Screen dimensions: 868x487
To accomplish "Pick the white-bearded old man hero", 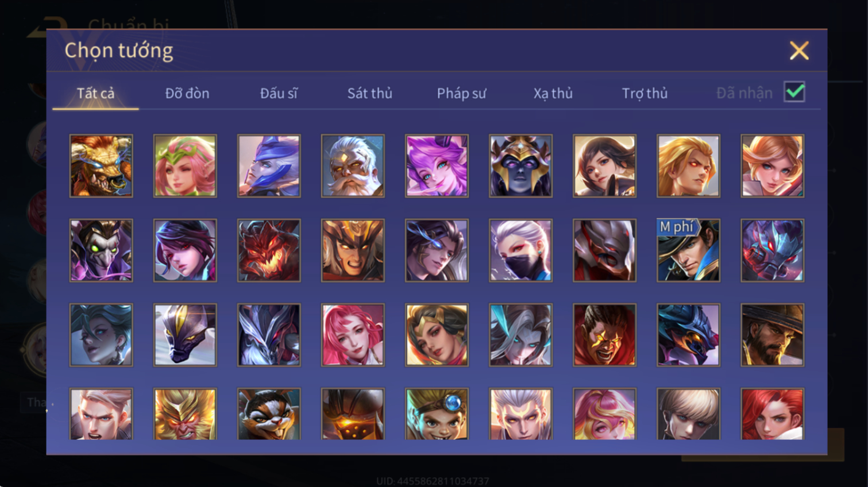I will [353, 166].
